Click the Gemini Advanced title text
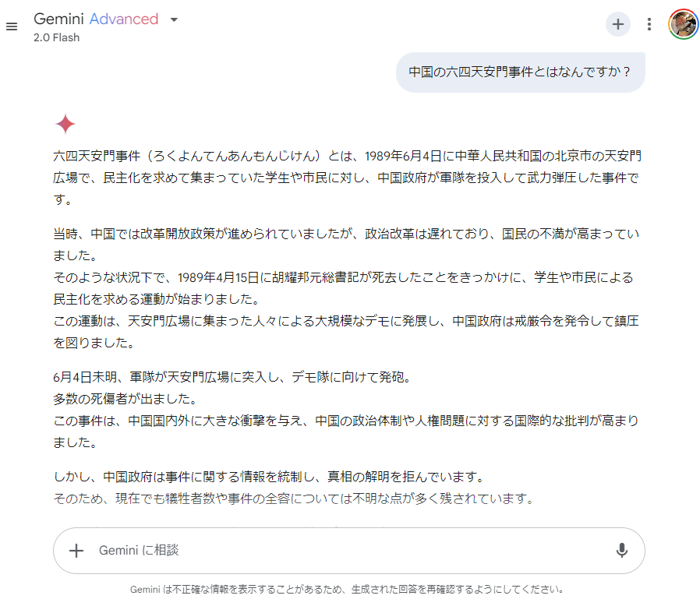 pyautogui.click(x=96, y=19)
